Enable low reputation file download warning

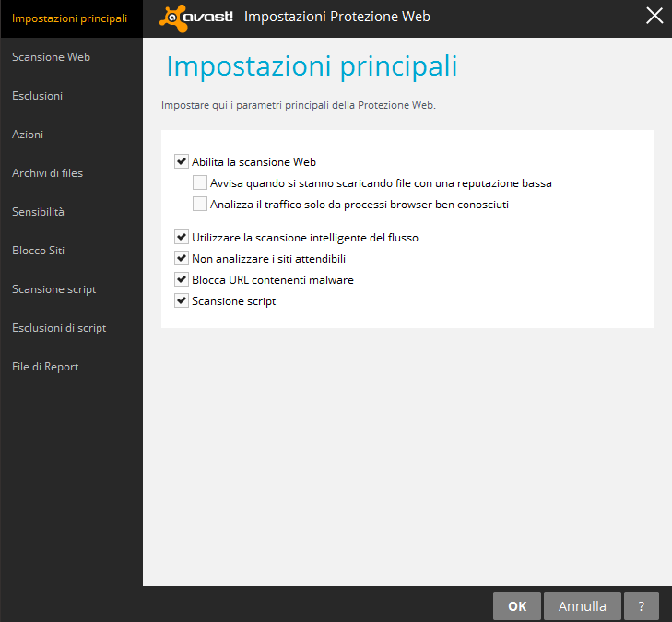[200, 182]
